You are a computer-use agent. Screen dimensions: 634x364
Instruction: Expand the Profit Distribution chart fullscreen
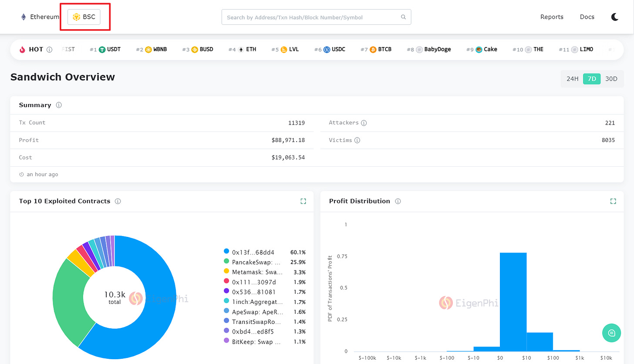[613, 201]
